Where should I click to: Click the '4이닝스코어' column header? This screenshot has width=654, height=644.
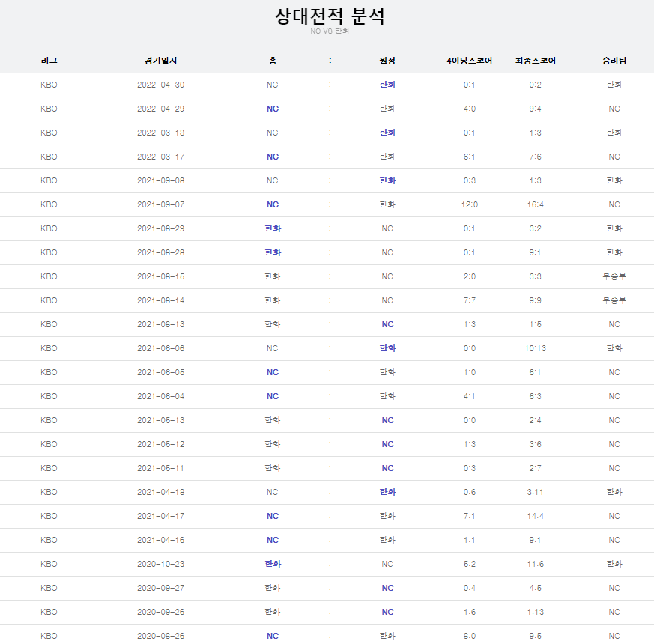[x=469, y=61]
